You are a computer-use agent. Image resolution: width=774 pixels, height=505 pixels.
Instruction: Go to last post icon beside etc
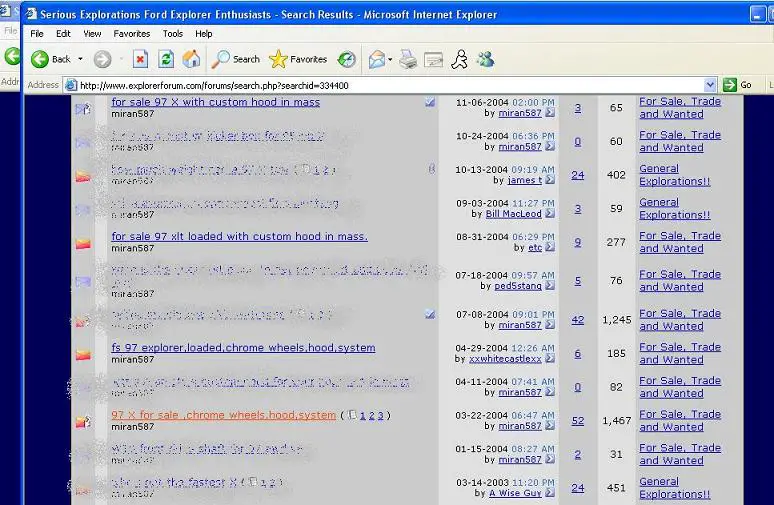550,247
